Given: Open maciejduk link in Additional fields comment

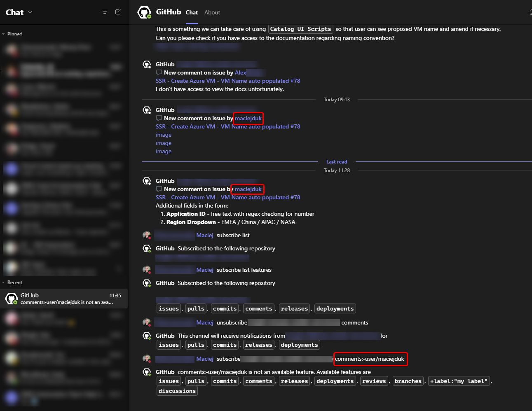Looking at the screenshot, I should pyautogui.click(x=248, y=189).
